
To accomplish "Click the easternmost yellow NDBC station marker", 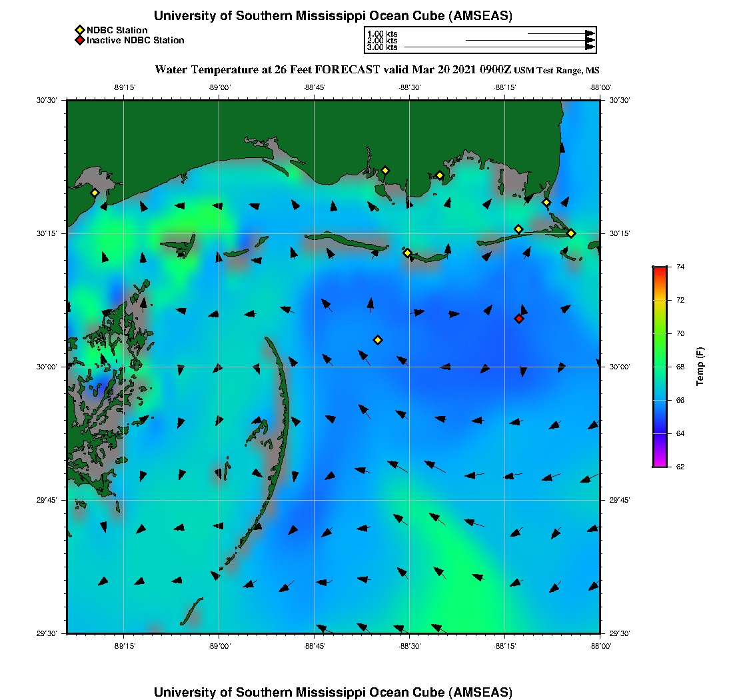I will pos(571,233).
